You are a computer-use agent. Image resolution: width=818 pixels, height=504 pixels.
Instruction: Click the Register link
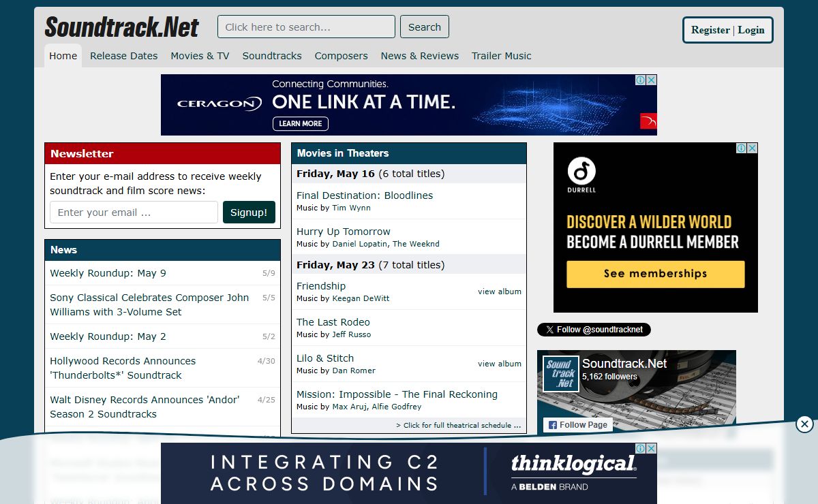point(710,30)
